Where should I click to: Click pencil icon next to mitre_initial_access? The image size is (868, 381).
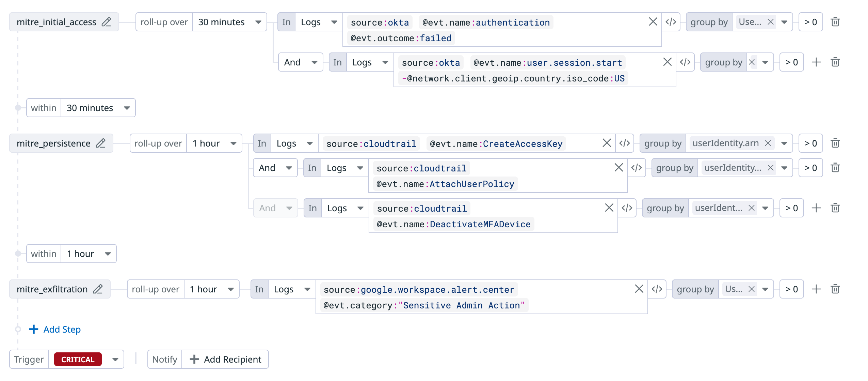(x=107, y=22)
